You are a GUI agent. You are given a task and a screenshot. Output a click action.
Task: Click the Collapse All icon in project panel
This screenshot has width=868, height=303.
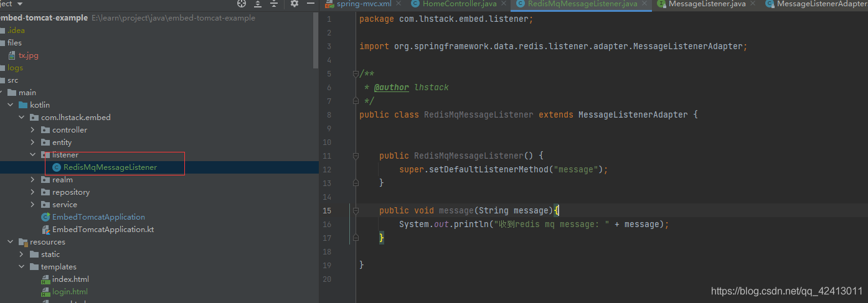click(274, 4)
